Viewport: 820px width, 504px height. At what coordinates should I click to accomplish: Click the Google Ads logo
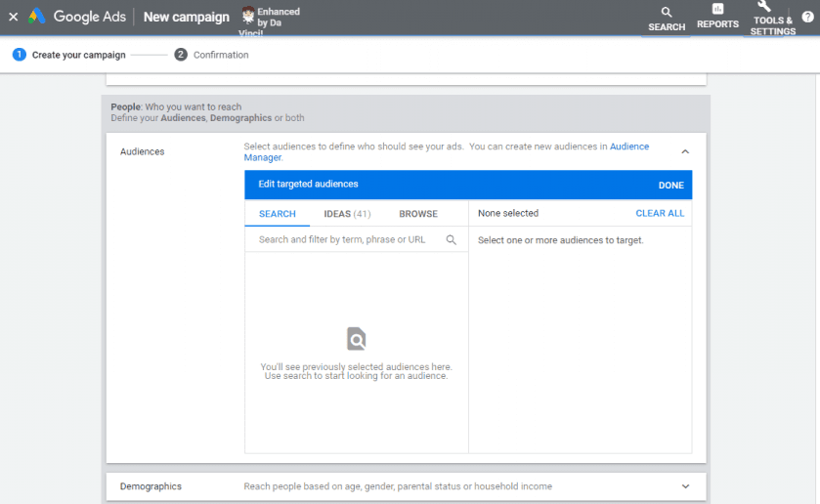tap(37, 17)
